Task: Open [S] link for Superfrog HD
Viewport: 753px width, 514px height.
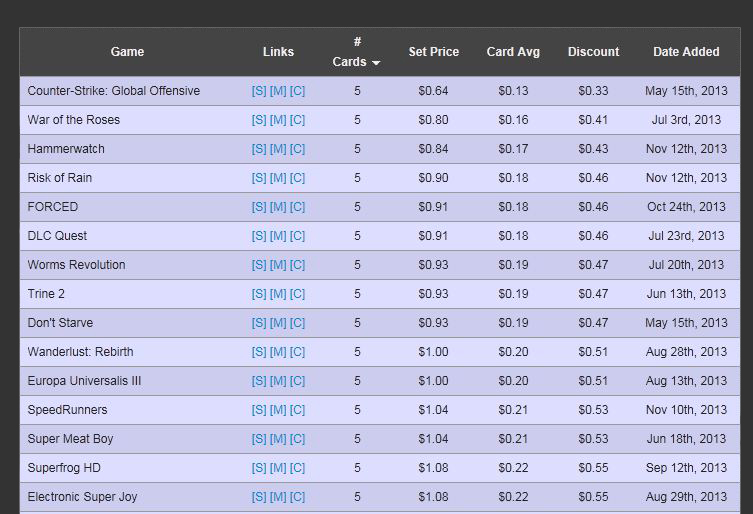Action: click(259, 468)
